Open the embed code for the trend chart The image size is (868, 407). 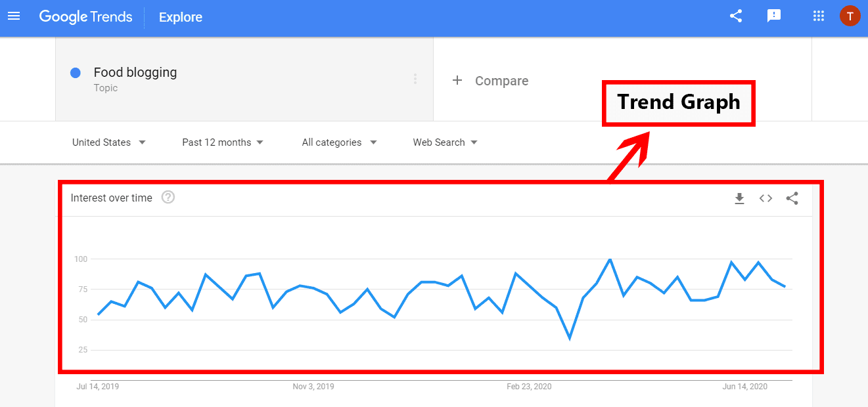click(765, 198)
